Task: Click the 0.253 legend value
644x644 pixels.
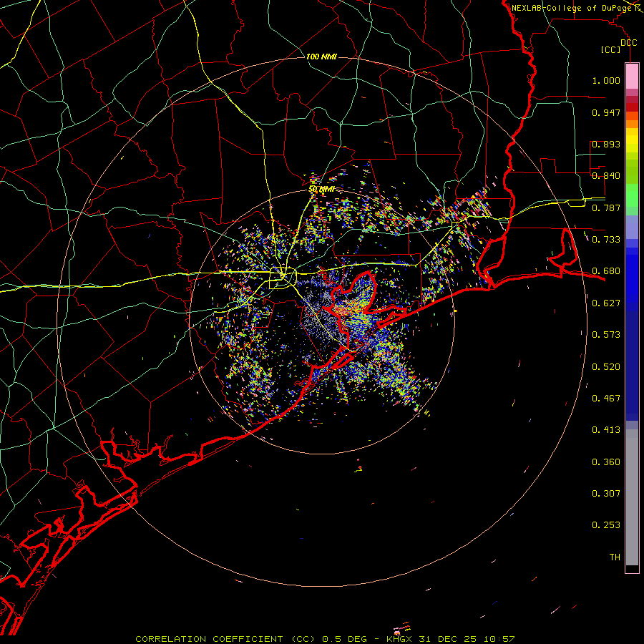Action: (606, 525)
